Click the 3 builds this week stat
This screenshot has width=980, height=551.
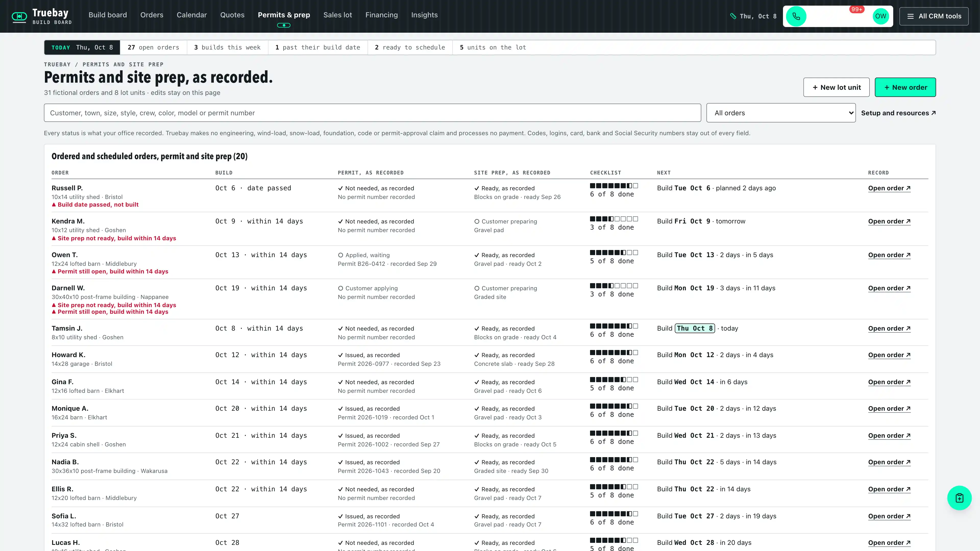tap(227, 47)
